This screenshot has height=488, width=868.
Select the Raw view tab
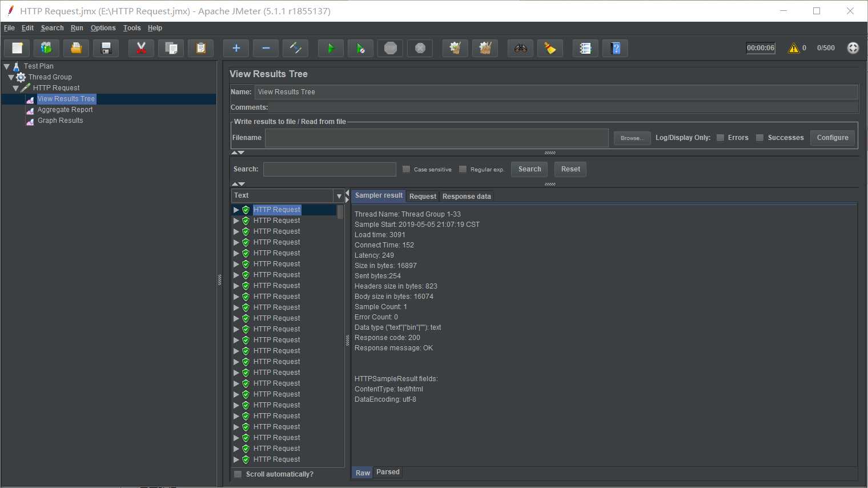pos(363,473)
